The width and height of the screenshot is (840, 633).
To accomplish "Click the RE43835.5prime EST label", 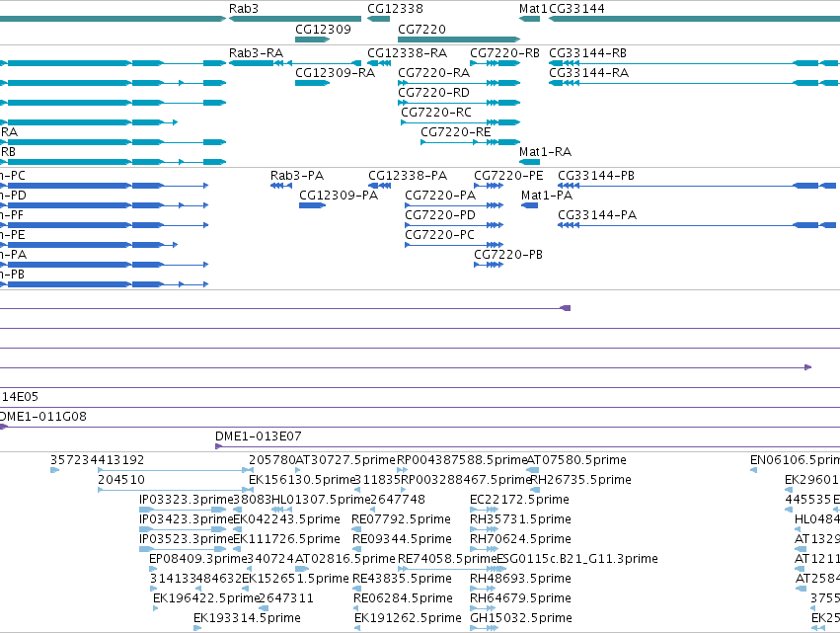I will [403, 579].
